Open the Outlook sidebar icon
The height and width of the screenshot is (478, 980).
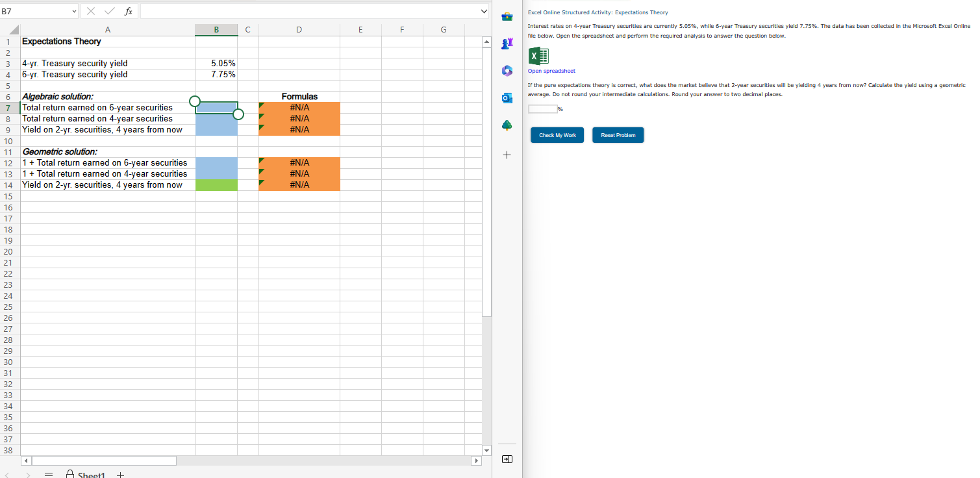coord(507,97)
